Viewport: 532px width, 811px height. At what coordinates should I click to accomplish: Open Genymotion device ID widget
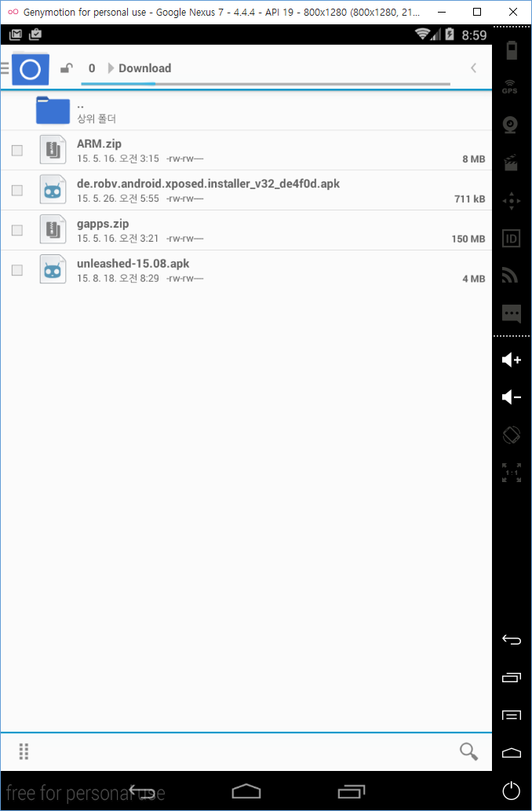[511, 239]
